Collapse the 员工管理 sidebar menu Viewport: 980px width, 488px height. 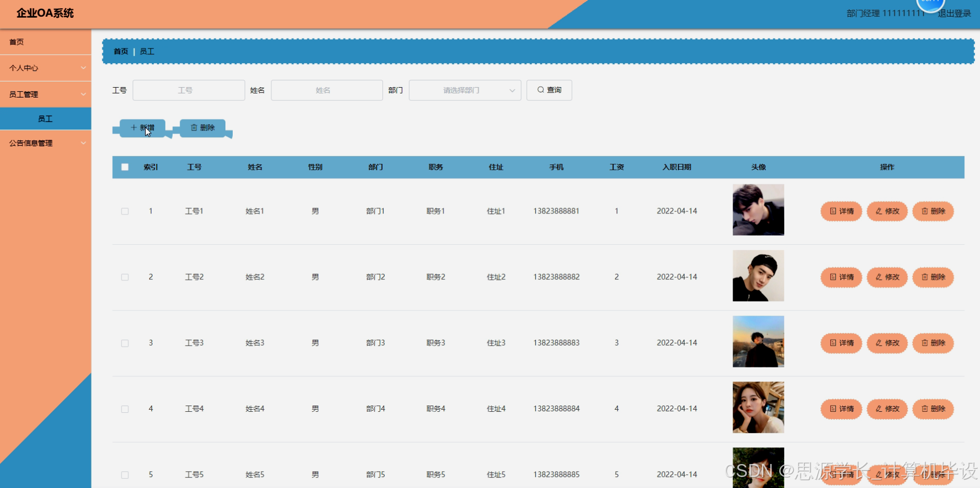pos(46,94)
